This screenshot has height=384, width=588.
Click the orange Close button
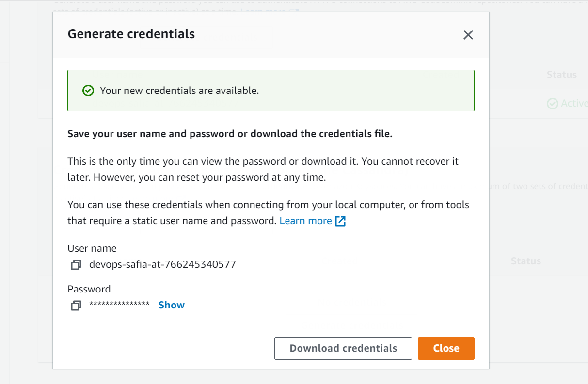coord(446,348)
